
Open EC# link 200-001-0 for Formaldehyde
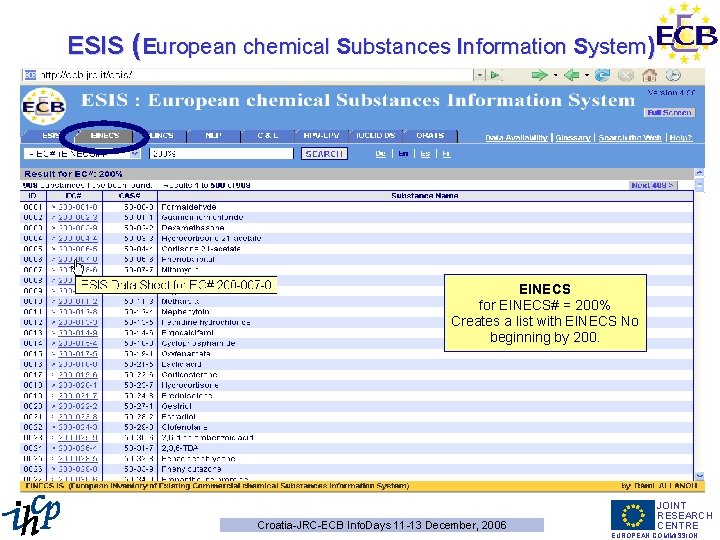(x=78, y=207)
